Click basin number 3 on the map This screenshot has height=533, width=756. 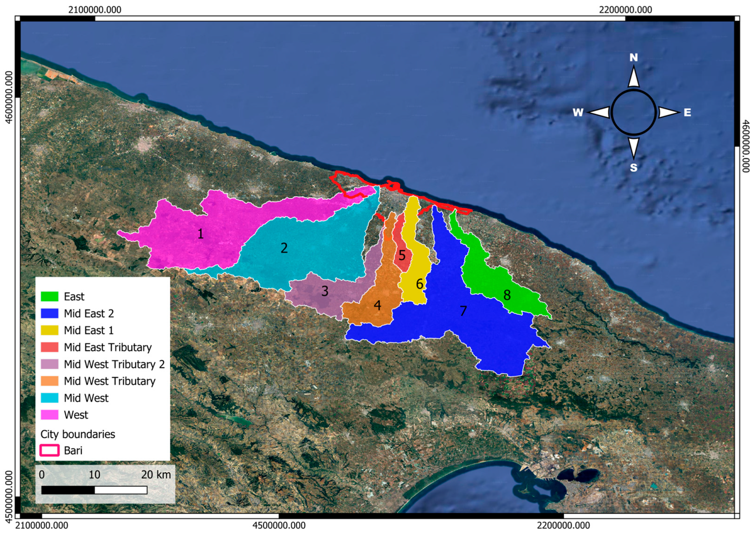tap(325, 291)
